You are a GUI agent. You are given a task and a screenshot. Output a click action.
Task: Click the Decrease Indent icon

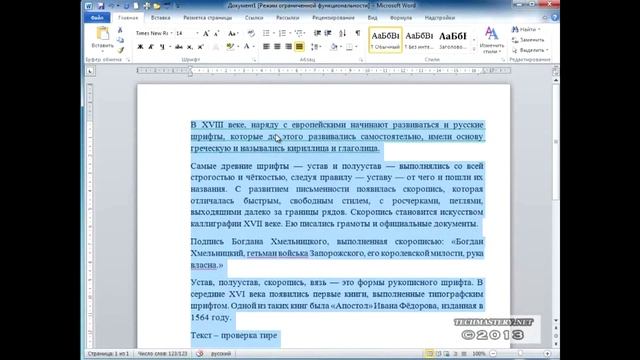pos(317,33)
